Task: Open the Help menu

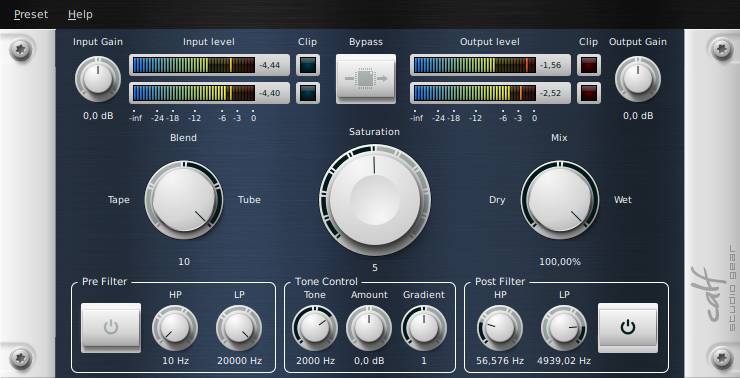Action: pyautogui.click(x=80, y=14)
